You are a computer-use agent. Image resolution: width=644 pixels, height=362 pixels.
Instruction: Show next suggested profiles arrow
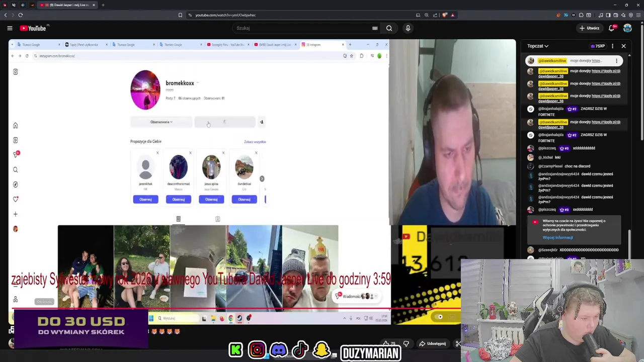point(262,179)
